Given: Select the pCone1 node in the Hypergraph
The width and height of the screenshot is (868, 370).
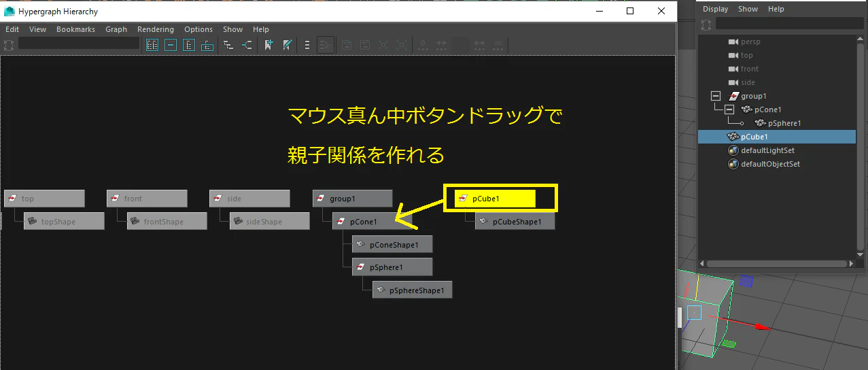Looking at the screenshot, I should click(x=372, y=221).
